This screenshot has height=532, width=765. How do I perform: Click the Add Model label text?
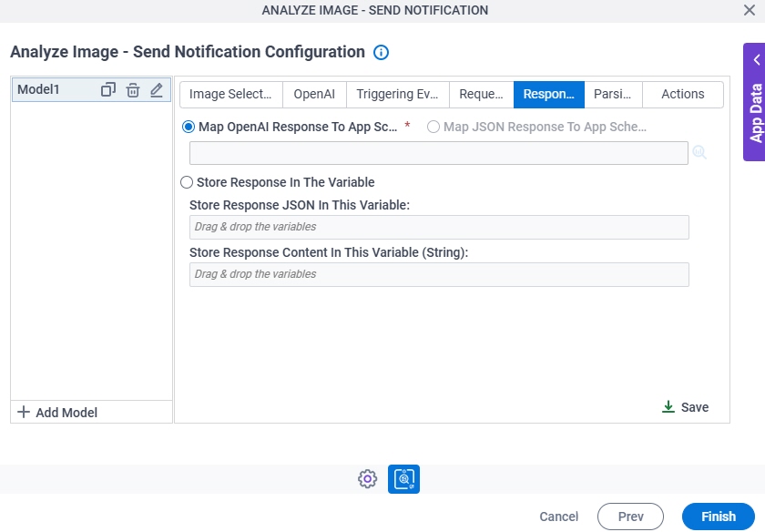pyautogui.click(x=66, y=413)
